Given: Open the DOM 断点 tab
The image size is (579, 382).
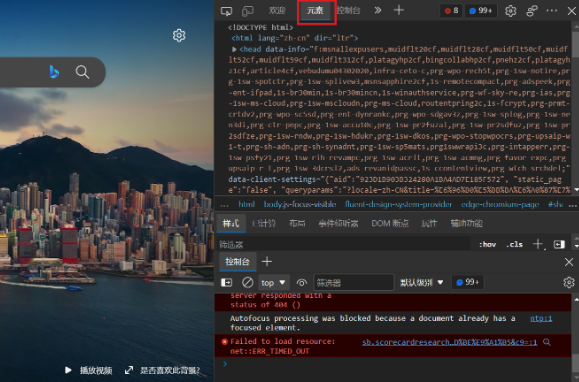Looking at the screenshot, I should [390, 223].
